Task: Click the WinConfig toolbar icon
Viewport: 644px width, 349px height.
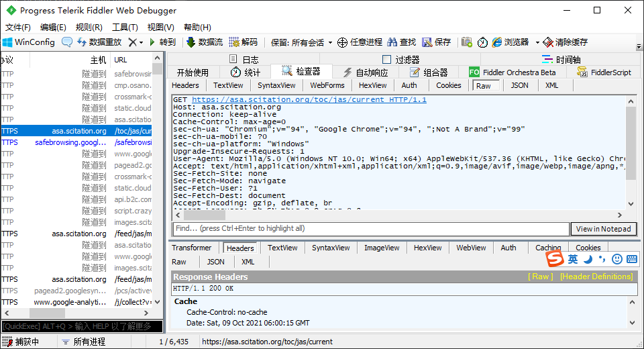Action: pos(8,42)
